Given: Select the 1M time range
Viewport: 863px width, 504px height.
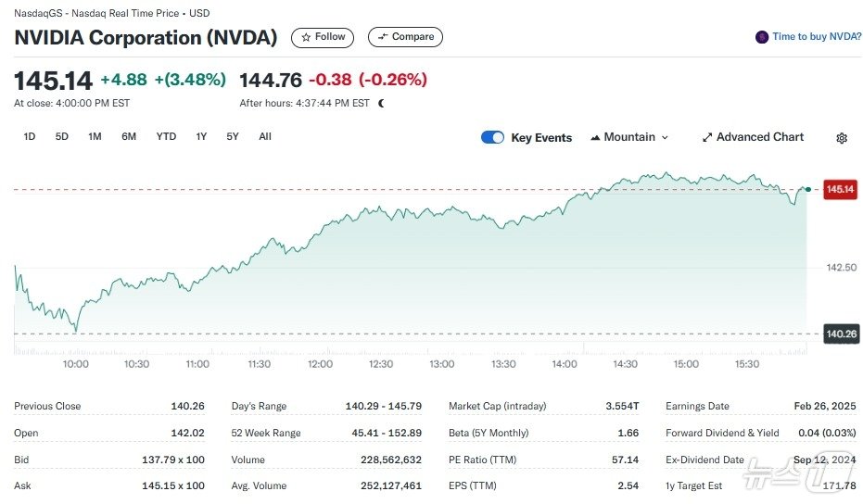Looking at the screenshot, I should 95,137.
